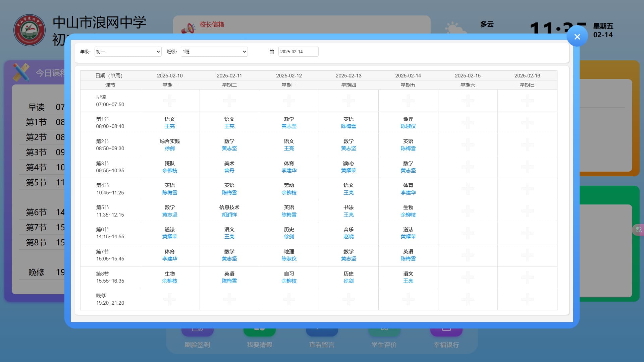Image resolution: width=644 pixels, height=362 pixels.
Task: Click the 校长信箱 link
Action: pos(212,24)
